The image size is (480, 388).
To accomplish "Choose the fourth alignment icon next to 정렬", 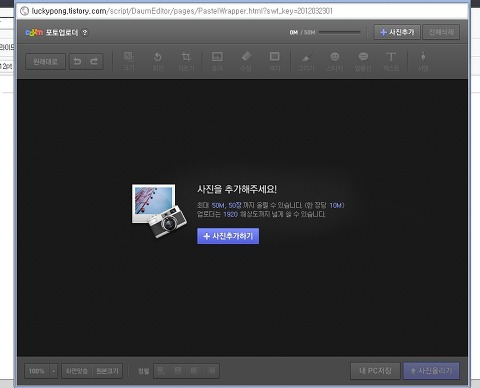I will coord(211,370).
